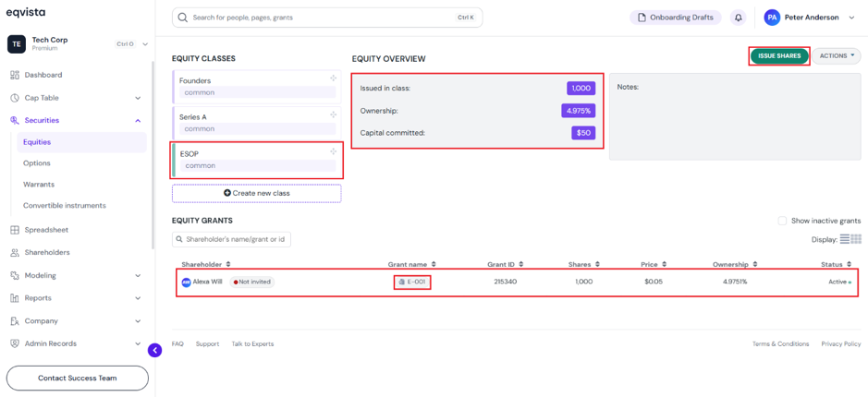
Task: Click the Dashboard sidebar icon
Action: pyautogui.click(x=15, y=75)
